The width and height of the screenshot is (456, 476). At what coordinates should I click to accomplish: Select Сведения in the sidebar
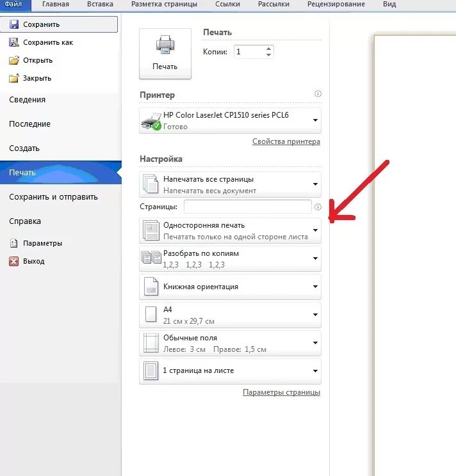click(x=27, y=100)
